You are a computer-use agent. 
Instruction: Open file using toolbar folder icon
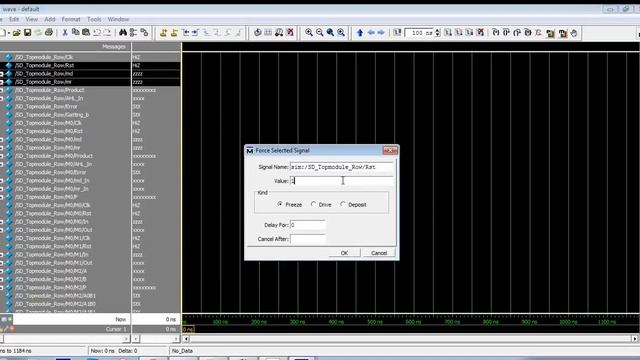tap(16, 33)
